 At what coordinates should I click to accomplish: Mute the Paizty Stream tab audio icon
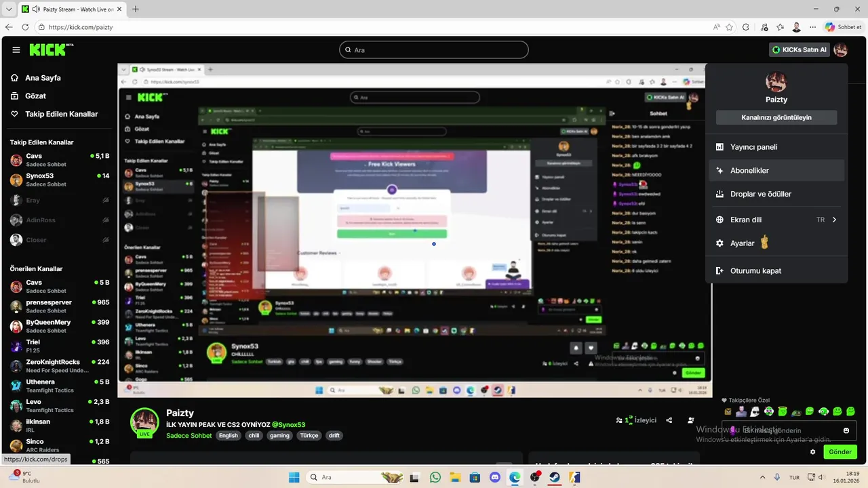pyautogui.click(x=35, y=9)
